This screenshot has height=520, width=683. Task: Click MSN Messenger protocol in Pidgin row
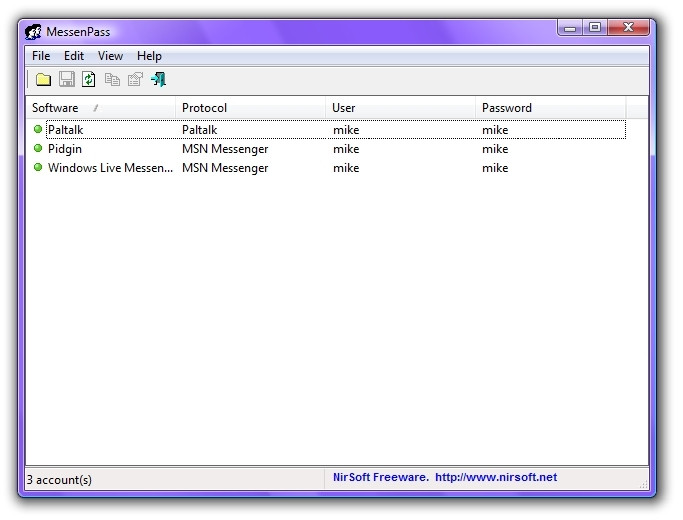pos(225,149)
